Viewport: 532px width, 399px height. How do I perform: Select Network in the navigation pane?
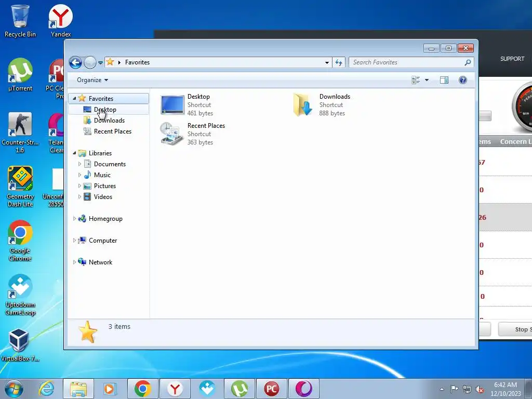[100, 262]
